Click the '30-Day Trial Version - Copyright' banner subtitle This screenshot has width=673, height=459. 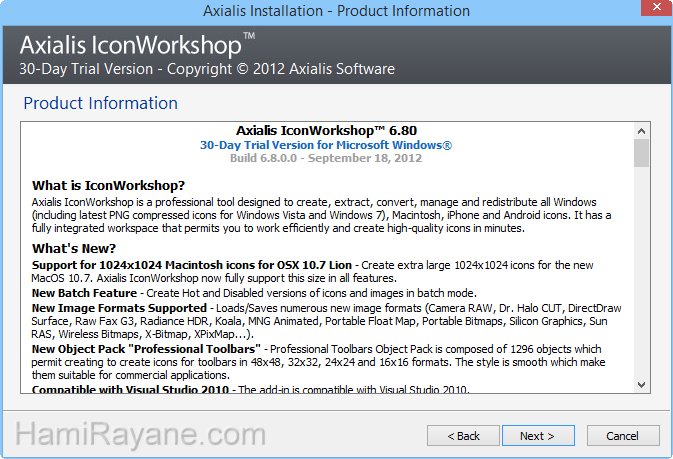pyautogui.click(x=207, y=69)
